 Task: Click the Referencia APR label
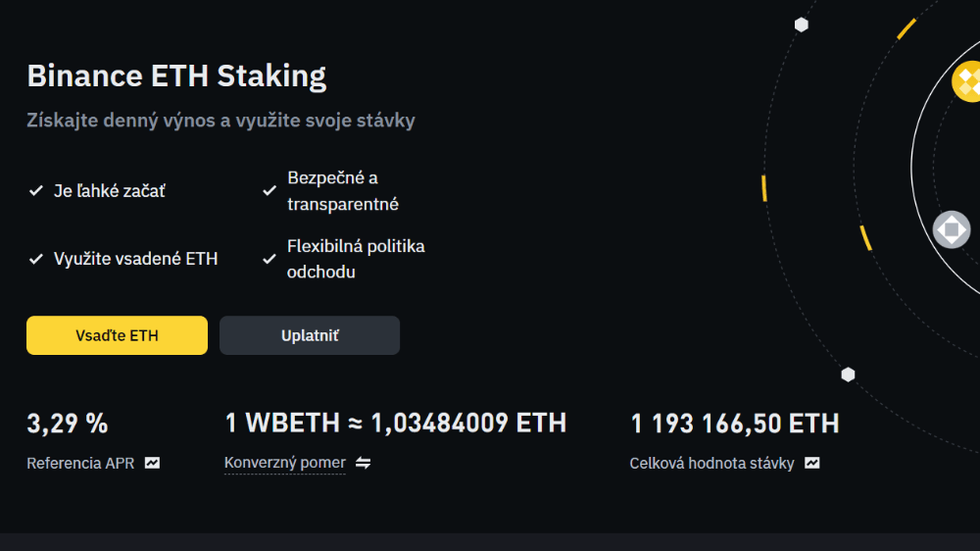coord(80,463)
